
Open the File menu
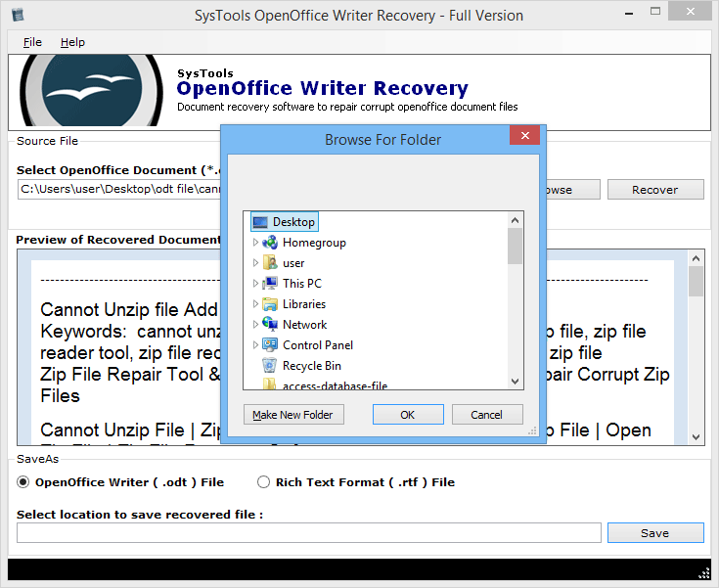point(32,42)
